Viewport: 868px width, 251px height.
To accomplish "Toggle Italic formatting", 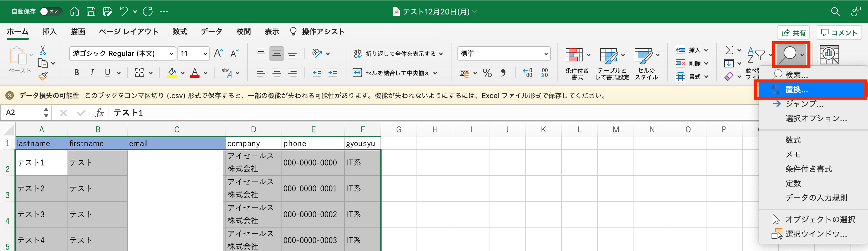I will click(92, 73).
